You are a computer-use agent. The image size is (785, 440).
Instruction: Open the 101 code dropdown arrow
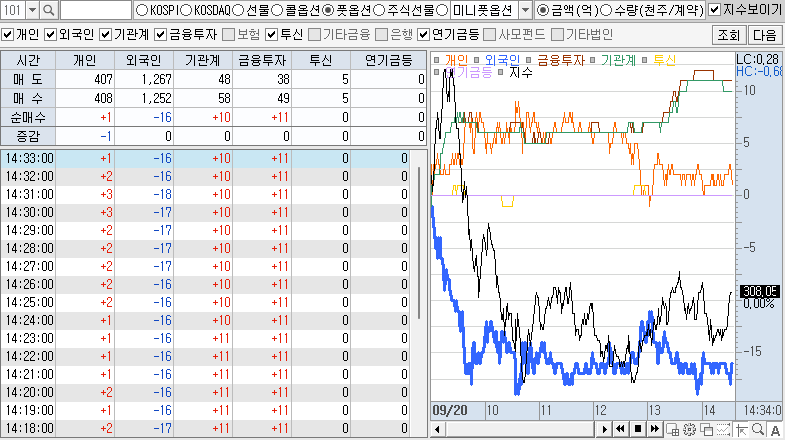(x=32, y=10)
